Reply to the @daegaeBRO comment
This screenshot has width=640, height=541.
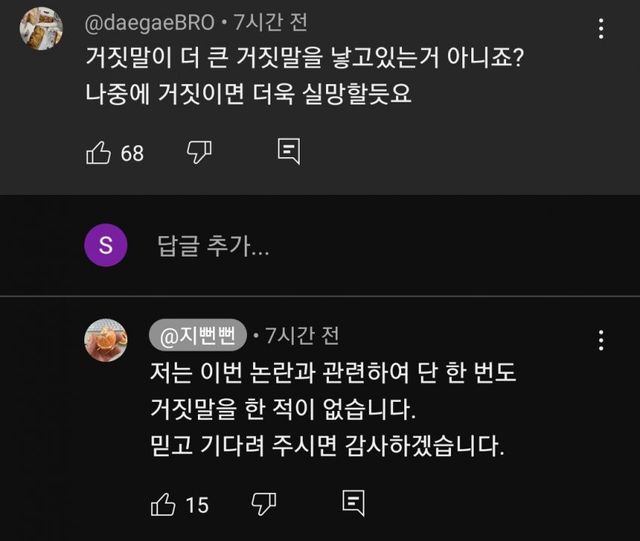coord(288,152)
